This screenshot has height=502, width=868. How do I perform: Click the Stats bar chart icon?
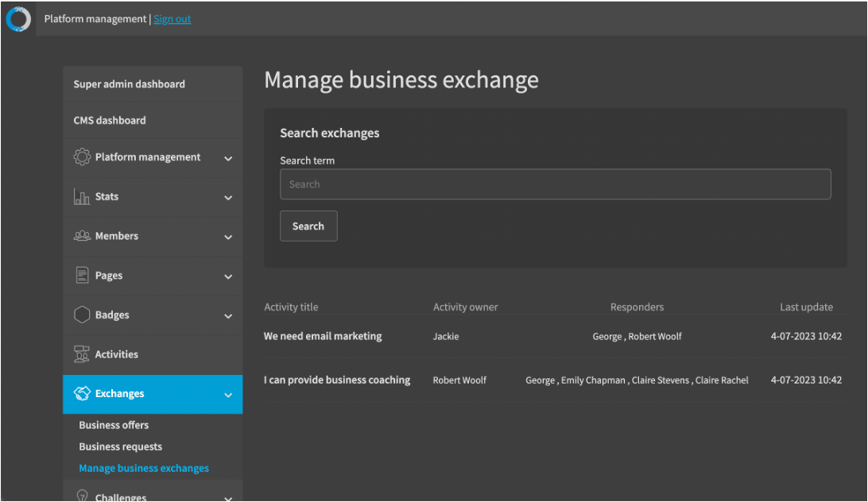coord(82,196)
